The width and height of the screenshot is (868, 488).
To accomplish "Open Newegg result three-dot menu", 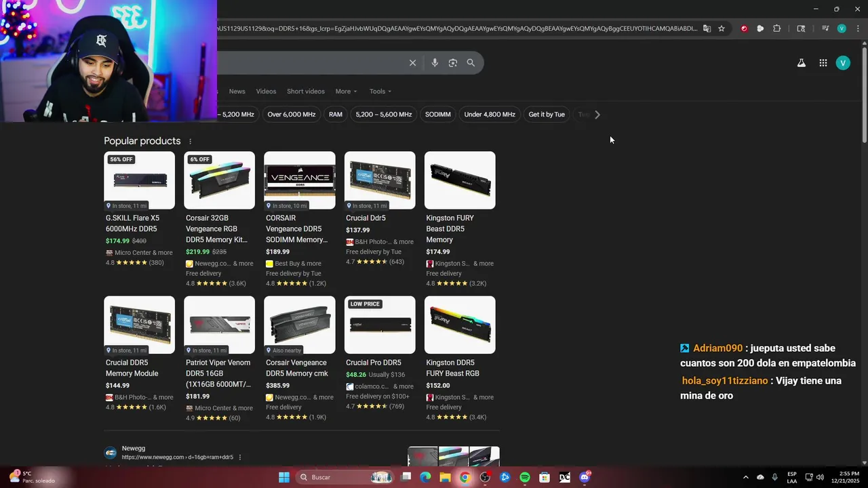I will click(239, 457).
